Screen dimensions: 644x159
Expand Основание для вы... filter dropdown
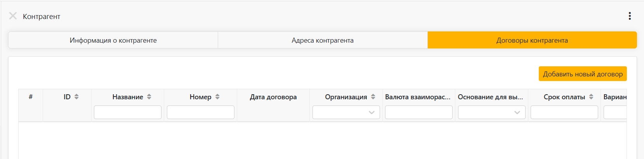click(x=491, y=112)
